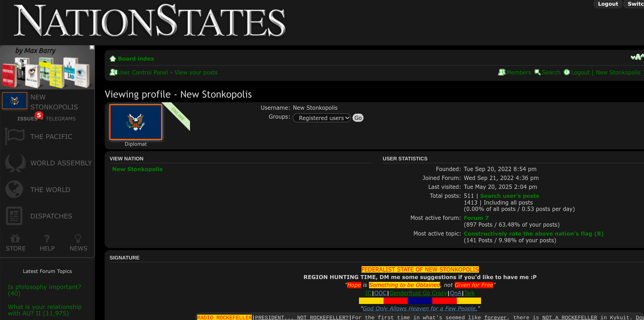Viewport: 644px width, 320px height.
Task: Click The Pacific region flag icon
Action: click(x=15, y=136)
